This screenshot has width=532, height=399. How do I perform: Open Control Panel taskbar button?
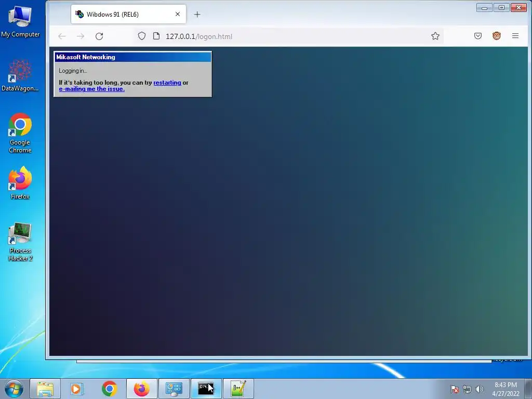click(174, 389)
